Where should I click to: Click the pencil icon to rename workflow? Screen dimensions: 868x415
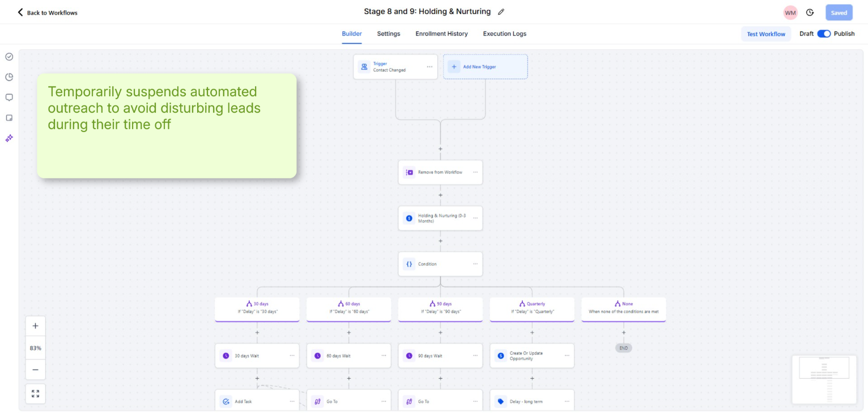tap(501, 11)
